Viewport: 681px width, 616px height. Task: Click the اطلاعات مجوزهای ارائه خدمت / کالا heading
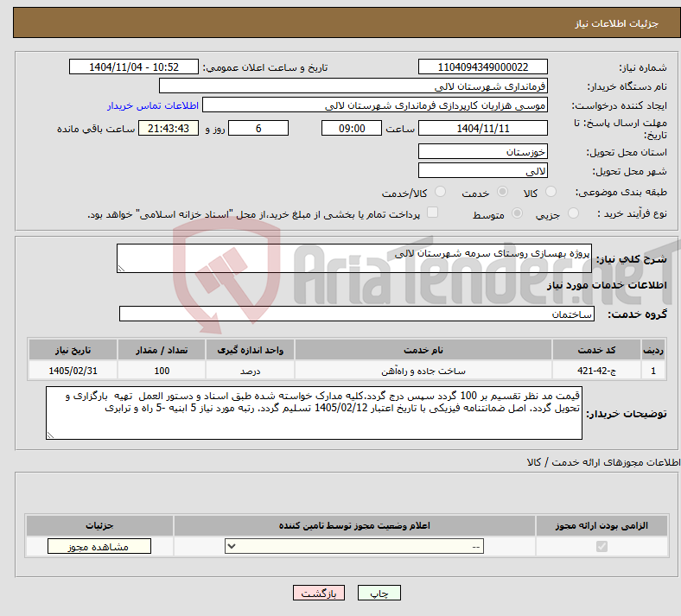point(603,463)
